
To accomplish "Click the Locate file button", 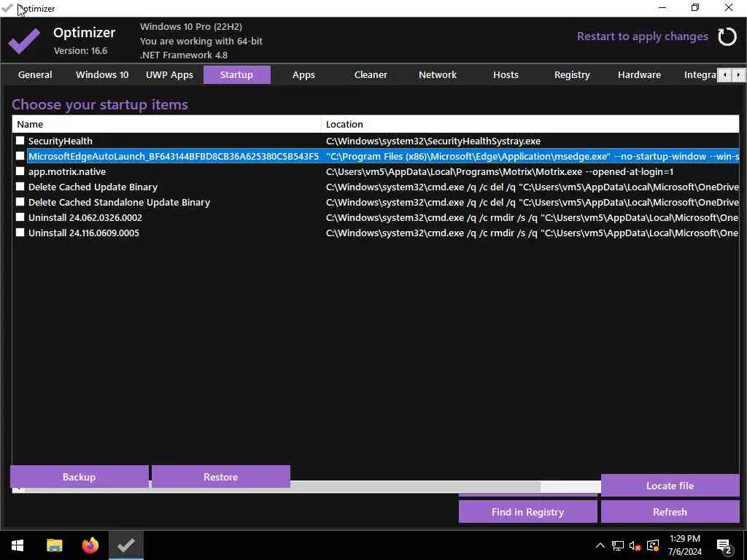I will (x=670, y=486).
